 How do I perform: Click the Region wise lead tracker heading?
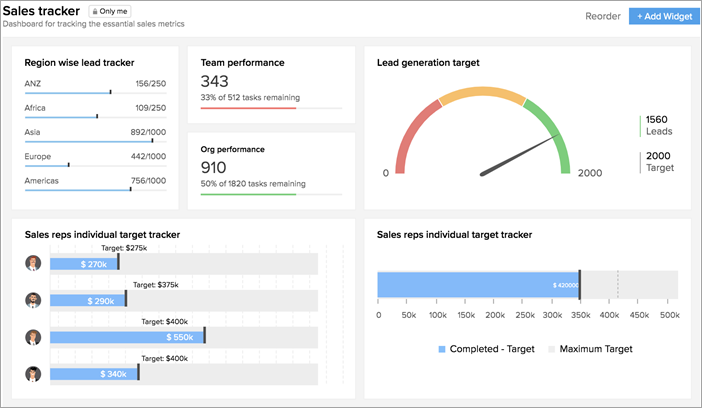79,63
